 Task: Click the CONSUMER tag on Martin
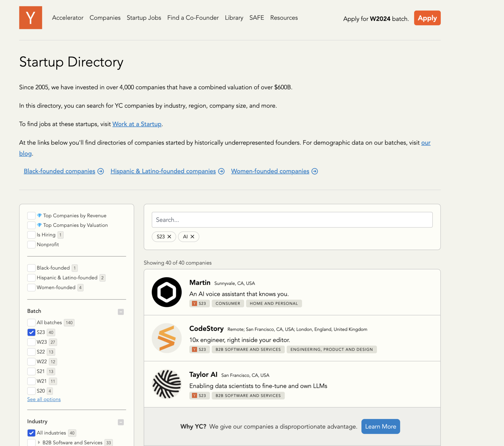click(228, 304)
